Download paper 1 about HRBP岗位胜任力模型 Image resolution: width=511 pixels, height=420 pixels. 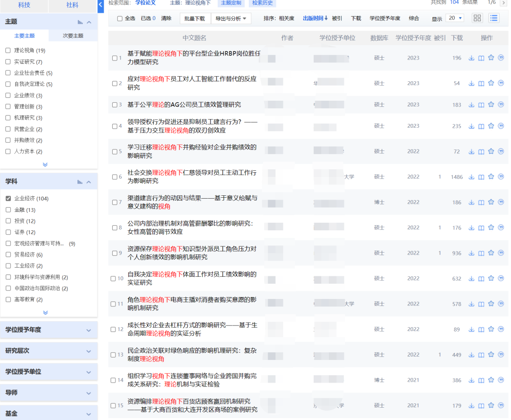coord(471,58)
